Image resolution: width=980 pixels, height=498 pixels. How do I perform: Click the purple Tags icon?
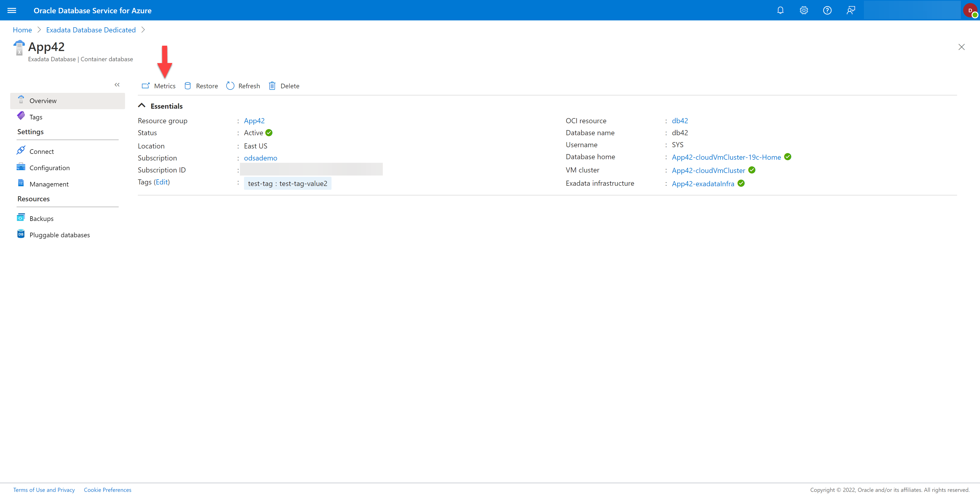[x=21, y=116]
